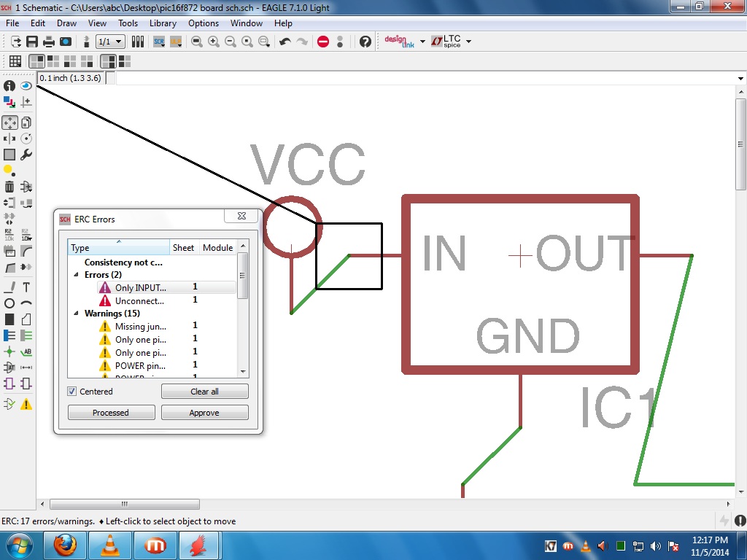The image size is (747, 560).
Task: Click the command line input field
Action: point(425,78)
